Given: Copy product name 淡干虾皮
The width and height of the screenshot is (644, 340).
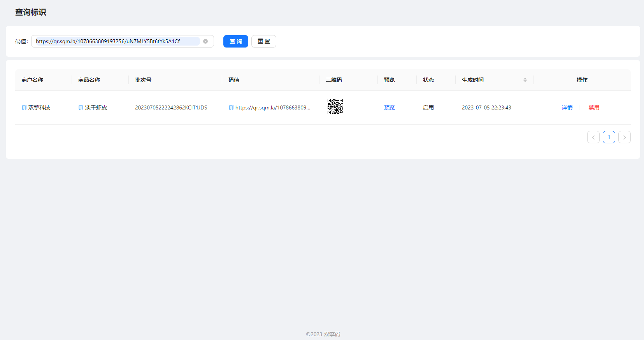Looking at the screenshot, I should click(81, 107).
